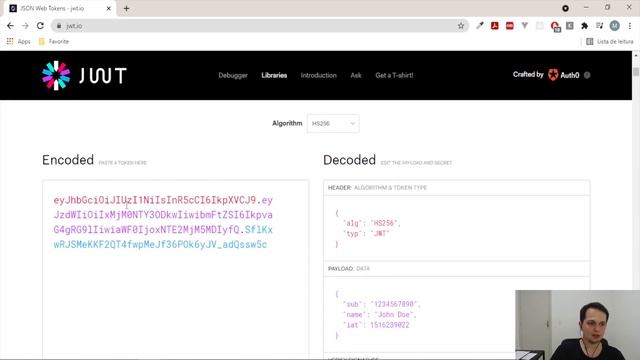Click the "alg": "HS256" header line
640x360 pixels.
pyautogui.click(x=371, y=223)
